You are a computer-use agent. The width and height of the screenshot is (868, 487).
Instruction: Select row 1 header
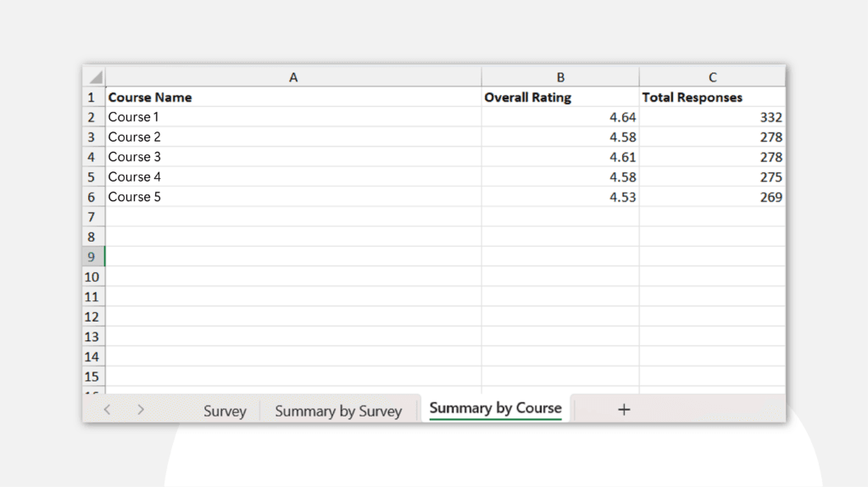tap(93, 97)
